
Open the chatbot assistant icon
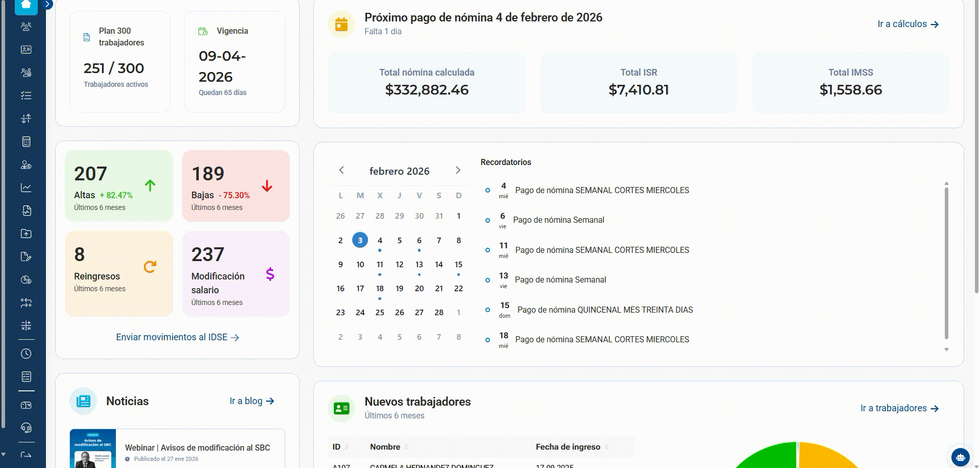pos(960,457)
